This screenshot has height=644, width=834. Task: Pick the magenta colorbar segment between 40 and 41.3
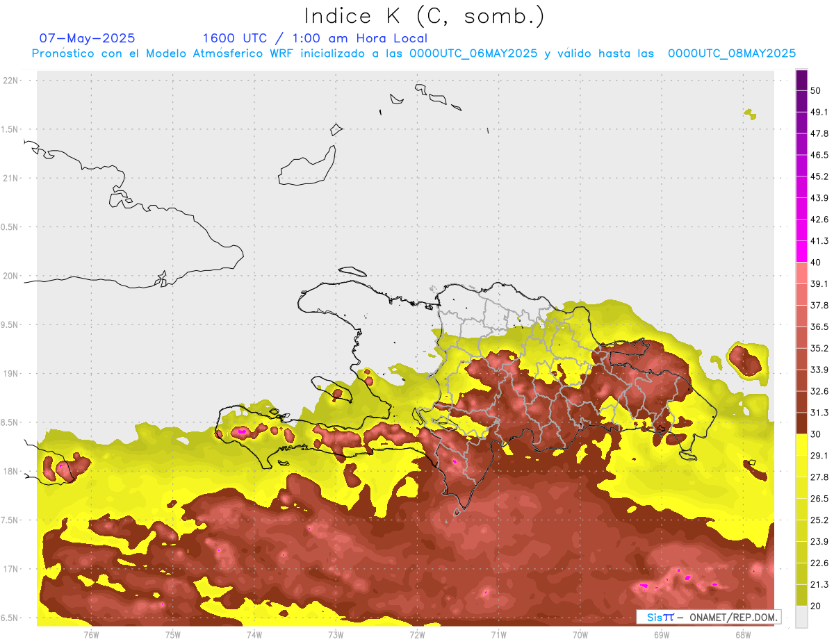(801, 251)
